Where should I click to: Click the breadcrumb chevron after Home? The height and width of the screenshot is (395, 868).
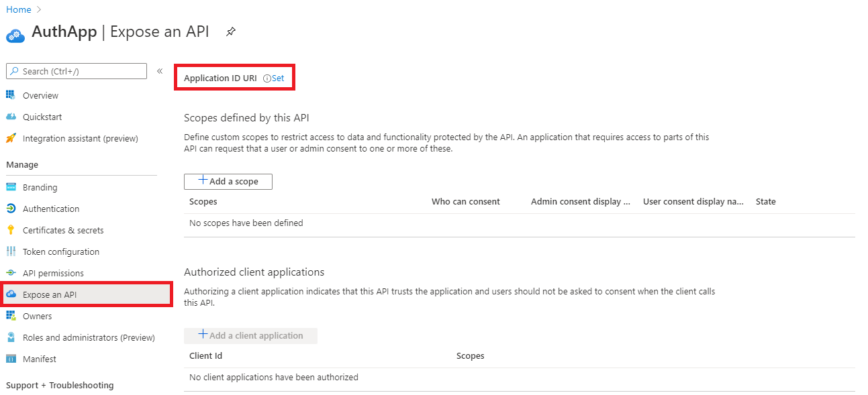(37, 9)
